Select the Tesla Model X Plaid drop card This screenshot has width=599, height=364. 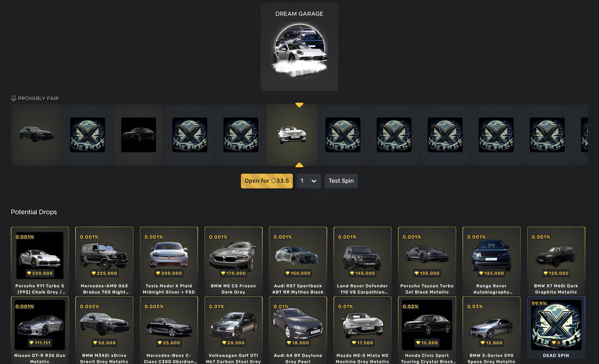[169, 261]
